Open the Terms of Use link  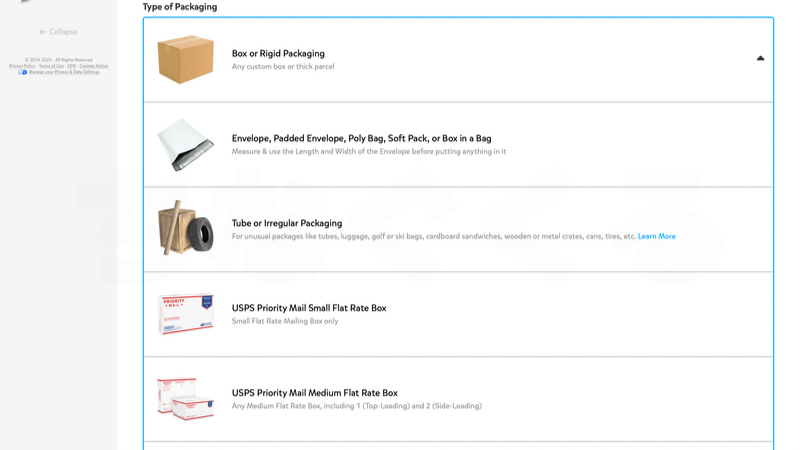point(51,66)
